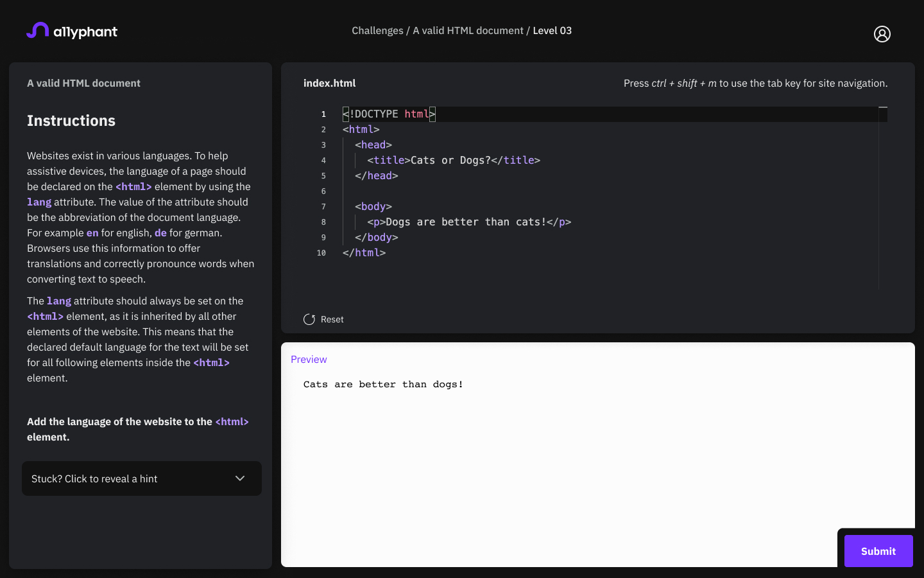The width and height of the screenshot is (924, 578).
Task: Click the lang attribute code in first paragraph
Action: pyautogui.click(x=39, y=202)
